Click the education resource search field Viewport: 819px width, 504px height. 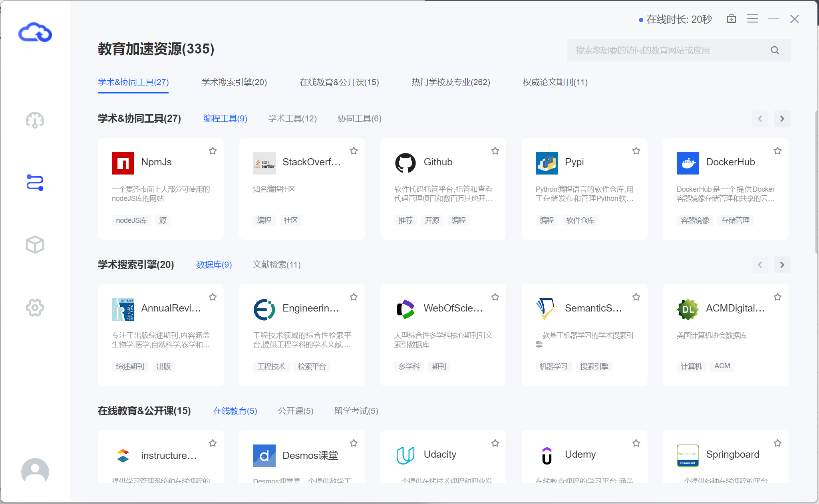pos(679,50)
